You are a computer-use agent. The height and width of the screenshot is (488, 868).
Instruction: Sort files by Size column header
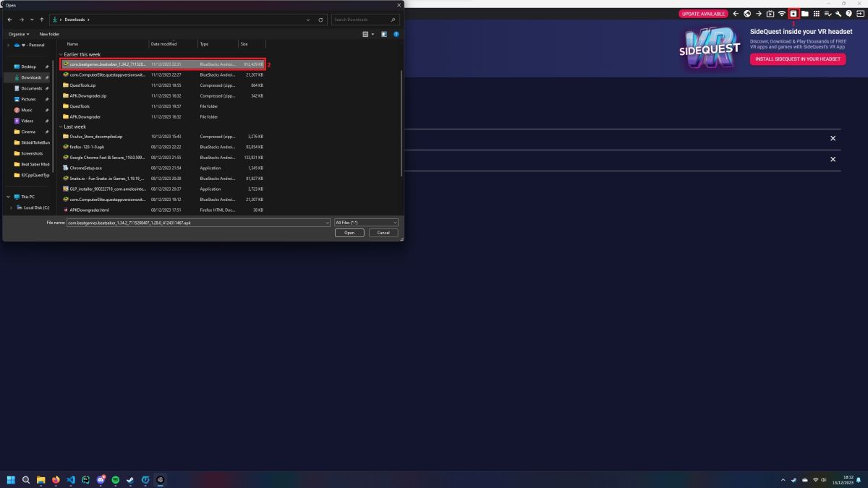244,44
